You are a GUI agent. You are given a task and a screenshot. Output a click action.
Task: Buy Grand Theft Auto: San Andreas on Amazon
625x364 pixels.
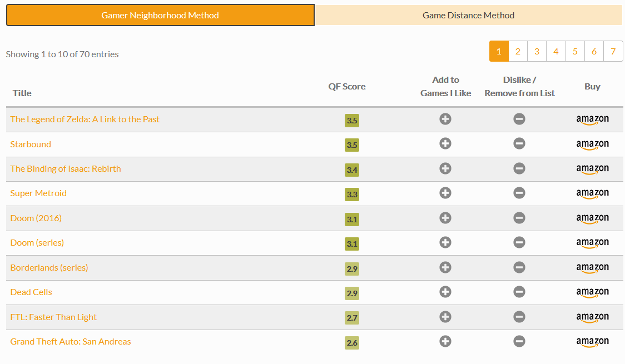[592, 342]
